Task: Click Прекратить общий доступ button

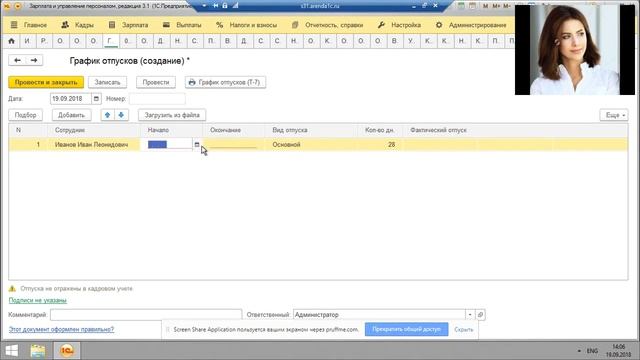Action: click(407, 329)
